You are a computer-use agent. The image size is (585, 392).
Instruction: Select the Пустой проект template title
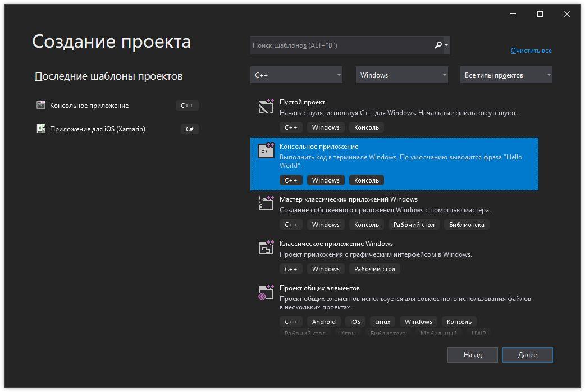click(302, 102)
